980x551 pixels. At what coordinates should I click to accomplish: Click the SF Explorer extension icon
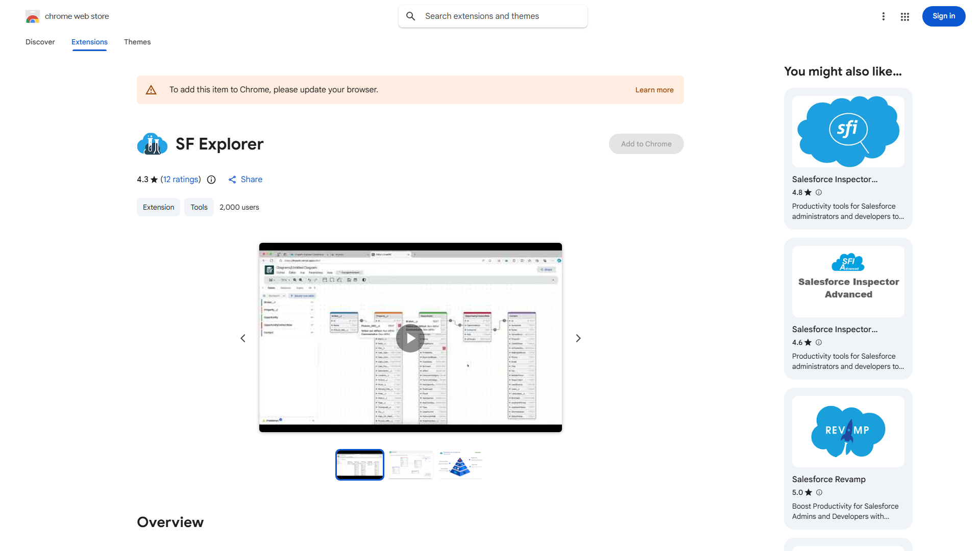[x=152, y=144]
